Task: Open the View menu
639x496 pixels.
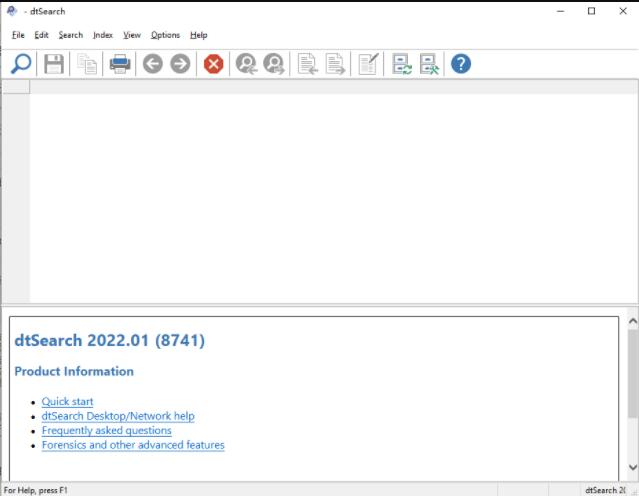Action: 132,35
